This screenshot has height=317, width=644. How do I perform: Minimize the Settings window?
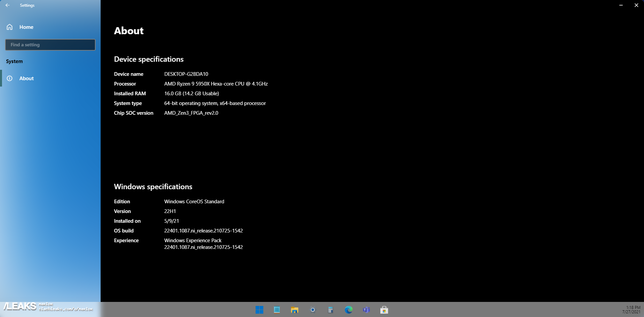click(621, 5)
